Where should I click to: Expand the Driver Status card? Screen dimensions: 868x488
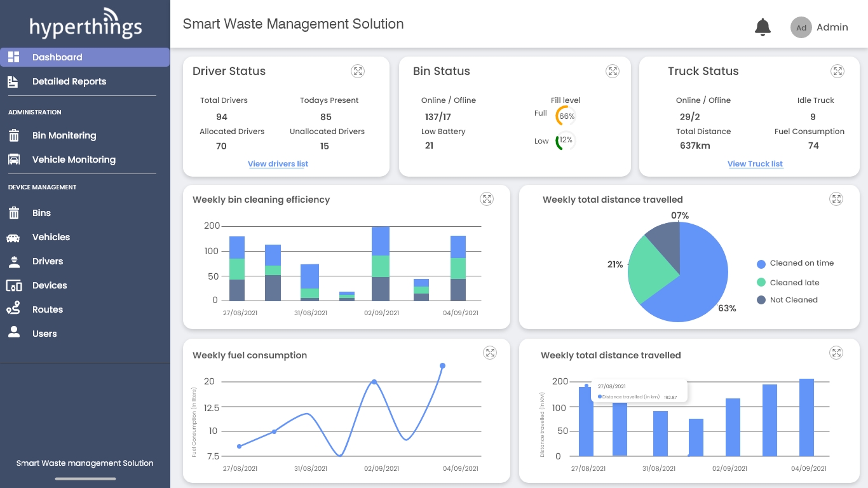[x=358, y=71]
